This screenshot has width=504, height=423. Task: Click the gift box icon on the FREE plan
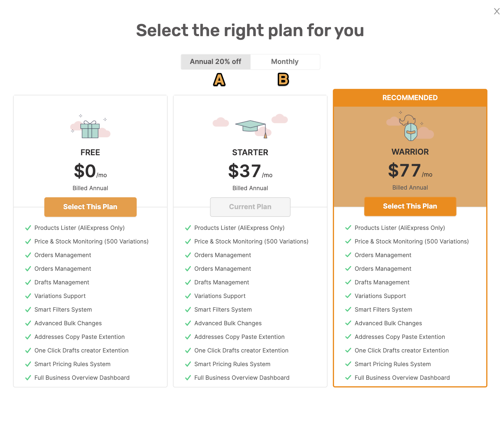(x=90, y=129)
